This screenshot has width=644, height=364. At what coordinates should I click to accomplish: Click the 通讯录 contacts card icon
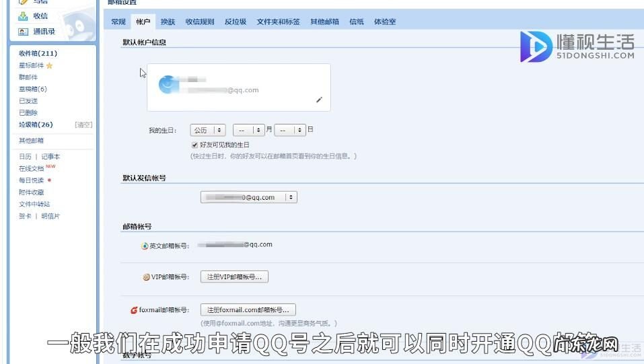[x=23, y=32]
